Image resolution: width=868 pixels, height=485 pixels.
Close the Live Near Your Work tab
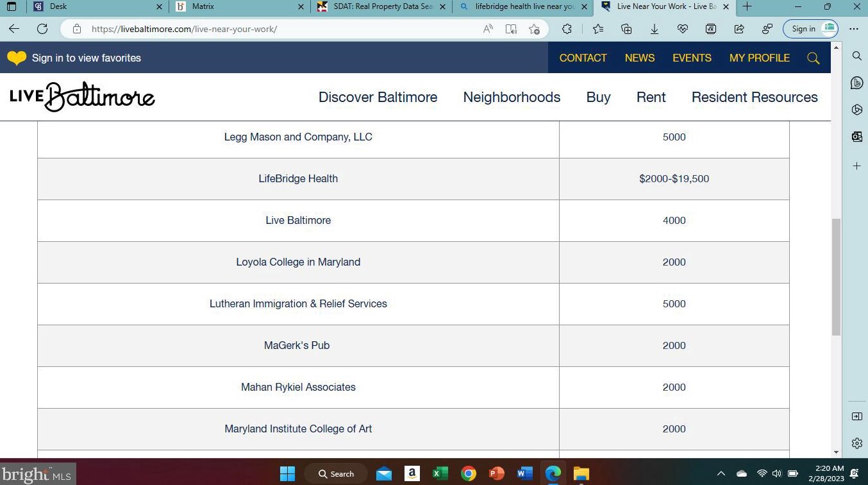[x=726, y=6]
